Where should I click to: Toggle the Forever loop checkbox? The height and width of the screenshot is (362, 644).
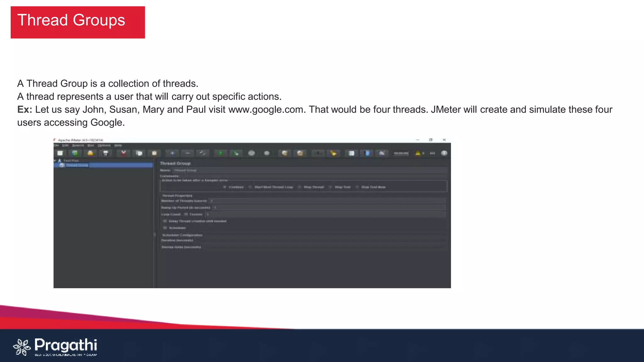(x=186, y=214)
